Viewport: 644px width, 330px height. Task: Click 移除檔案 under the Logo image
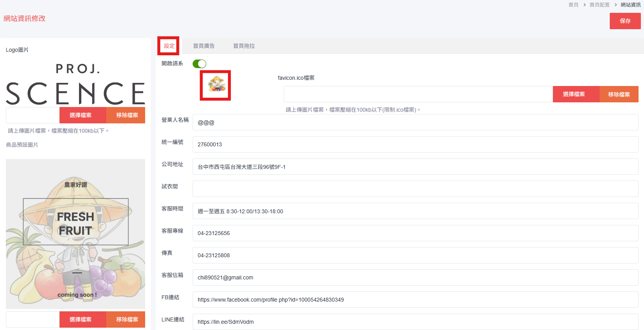pos(126,115)
